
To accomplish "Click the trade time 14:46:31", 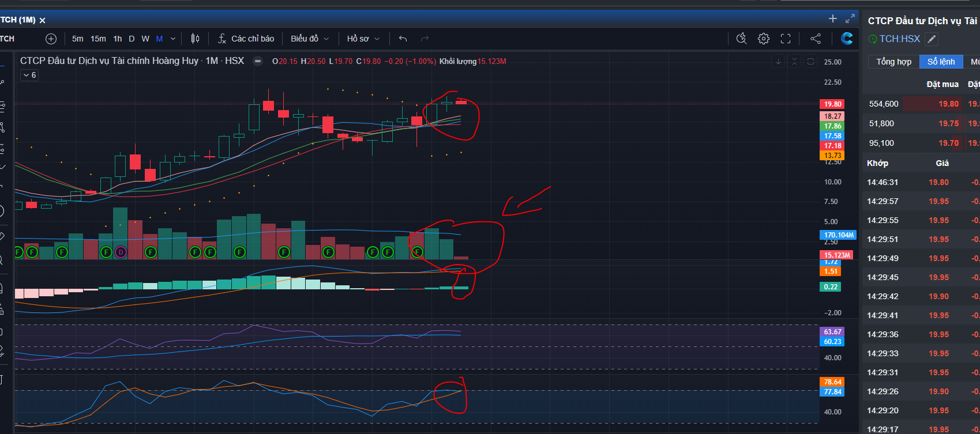I will tap(883, 182).
